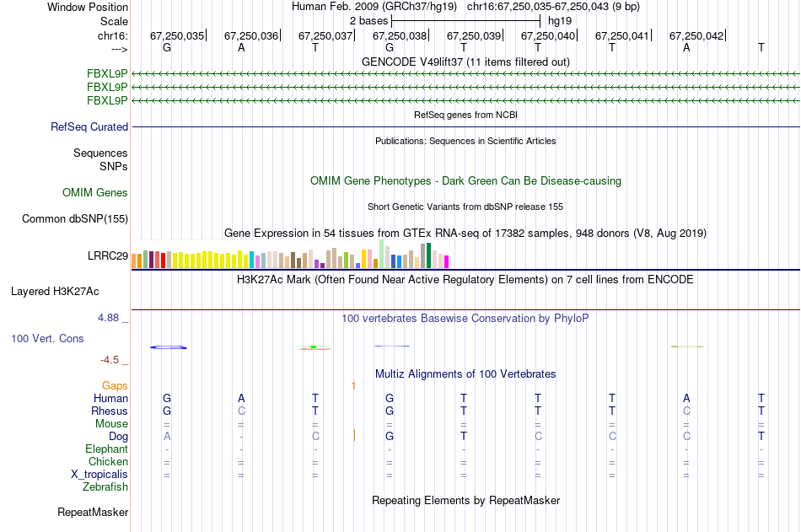Click the -4.5 lower scale value
The height and width of the screenshot is (532, 801).
[110, 360]
